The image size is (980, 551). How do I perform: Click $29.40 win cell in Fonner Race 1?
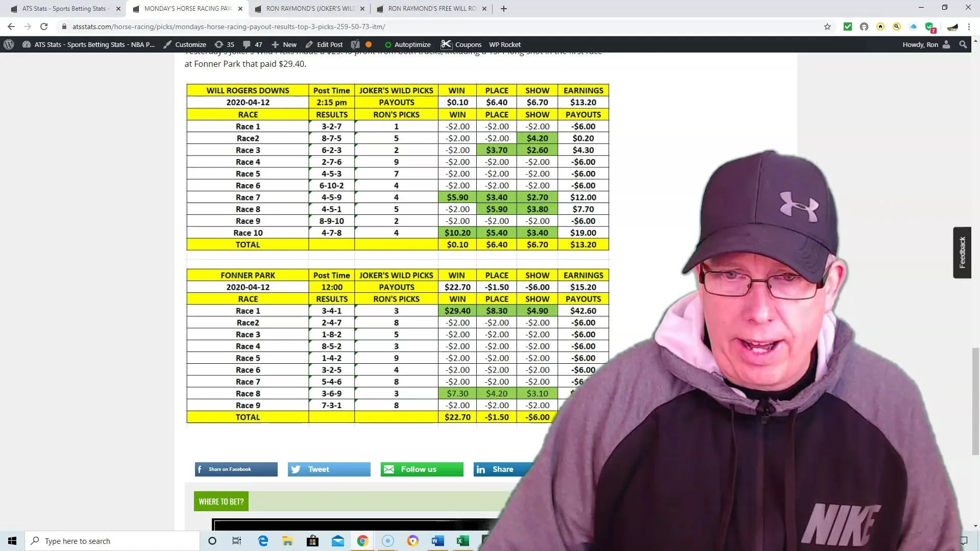coord(457,311)
